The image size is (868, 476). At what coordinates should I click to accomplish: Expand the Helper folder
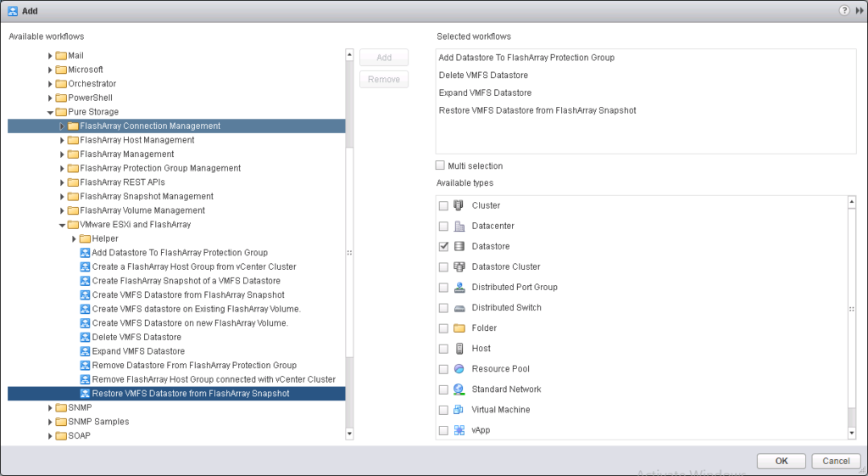click(x=75, y=238)
